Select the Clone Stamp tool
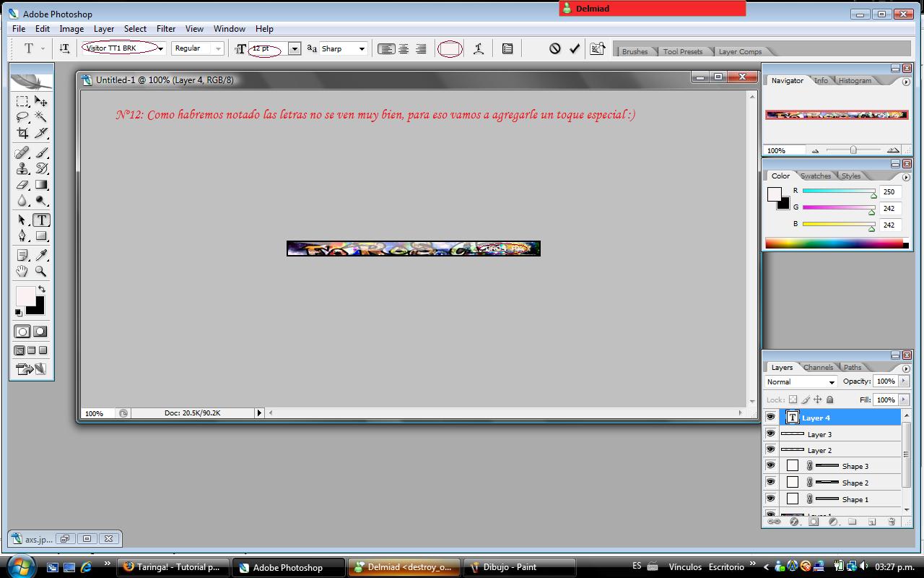The width and height of the screenshot is (924, 578). [x=22, y=169]
